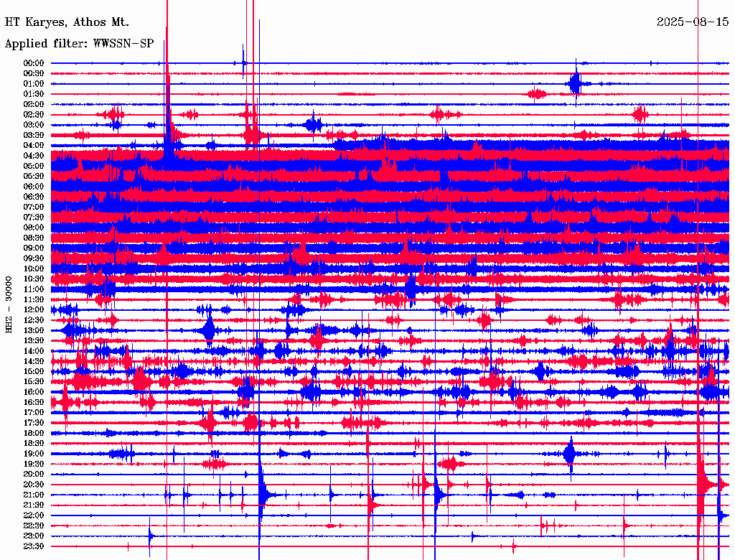This screenshot has height=560, width=735.
Task: Select the 04:00 time row label
Action: tap(33, 146)
